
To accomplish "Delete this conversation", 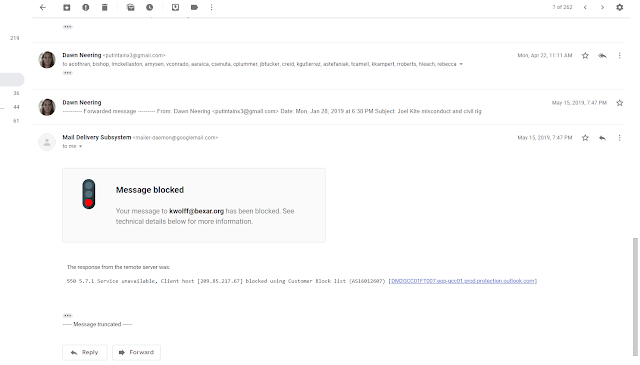I will coord(104,7).
